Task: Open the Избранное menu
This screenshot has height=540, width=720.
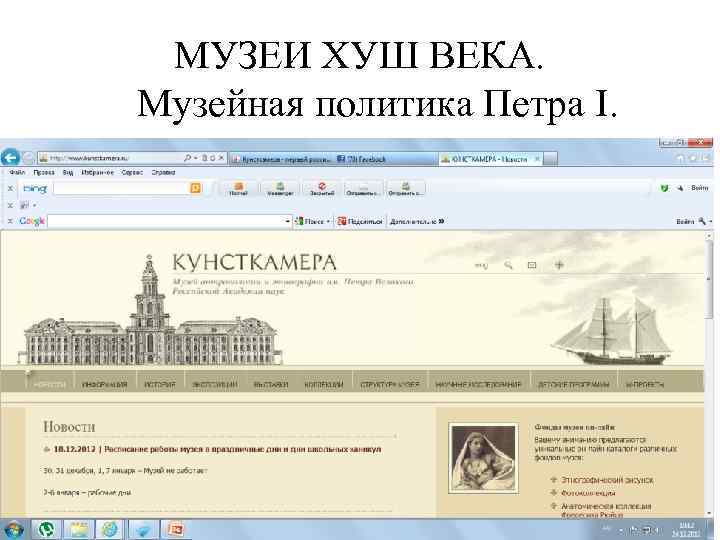Action: [97, 173]
